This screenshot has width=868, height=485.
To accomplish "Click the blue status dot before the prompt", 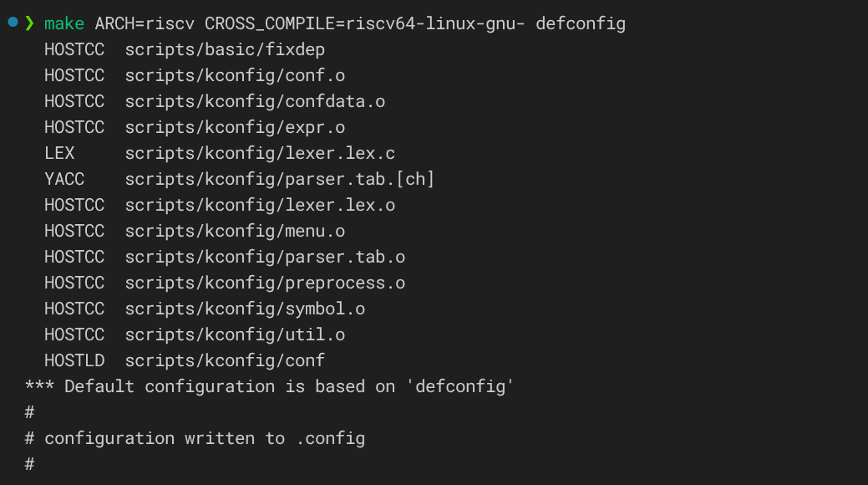I will tap(13, 23).
